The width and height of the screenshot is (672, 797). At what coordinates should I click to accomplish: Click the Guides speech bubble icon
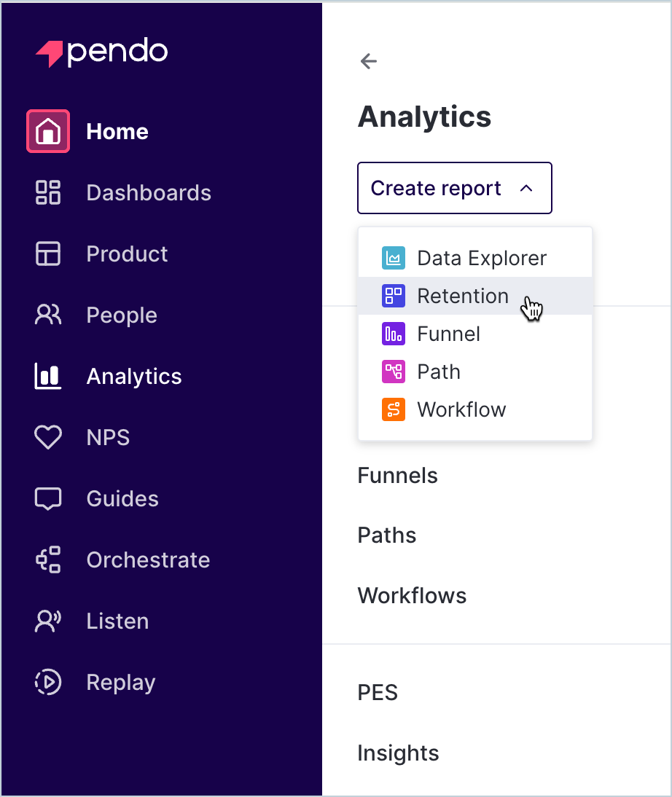click(x=48, y=498)
